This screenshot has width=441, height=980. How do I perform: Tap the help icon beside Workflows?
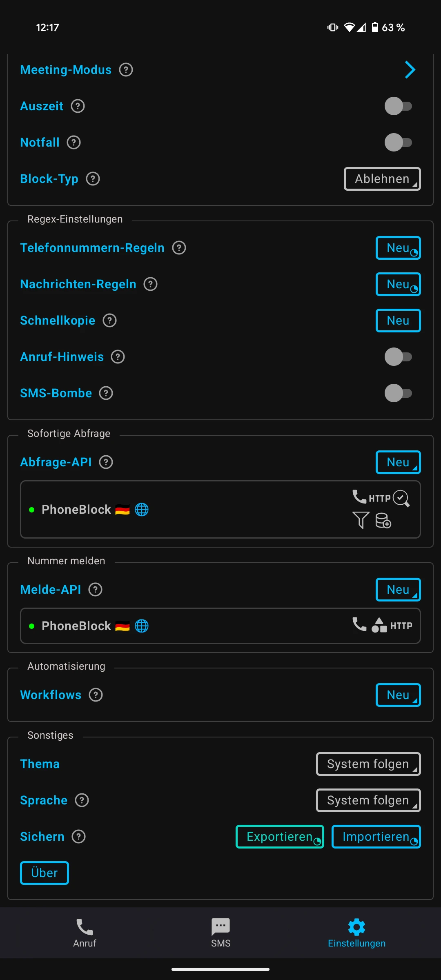click(x=96, y=695)
